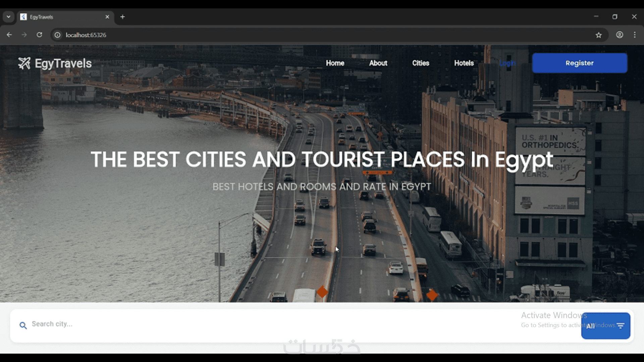Click the search magnifier icon

click(x=23, y=325)
